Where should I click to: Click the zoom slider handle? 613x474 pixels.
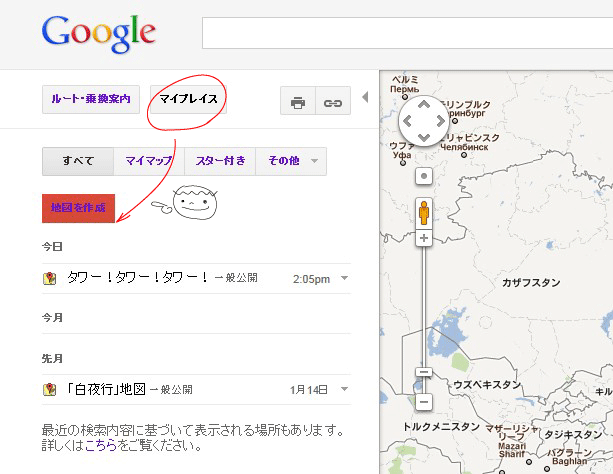(424, 372)
